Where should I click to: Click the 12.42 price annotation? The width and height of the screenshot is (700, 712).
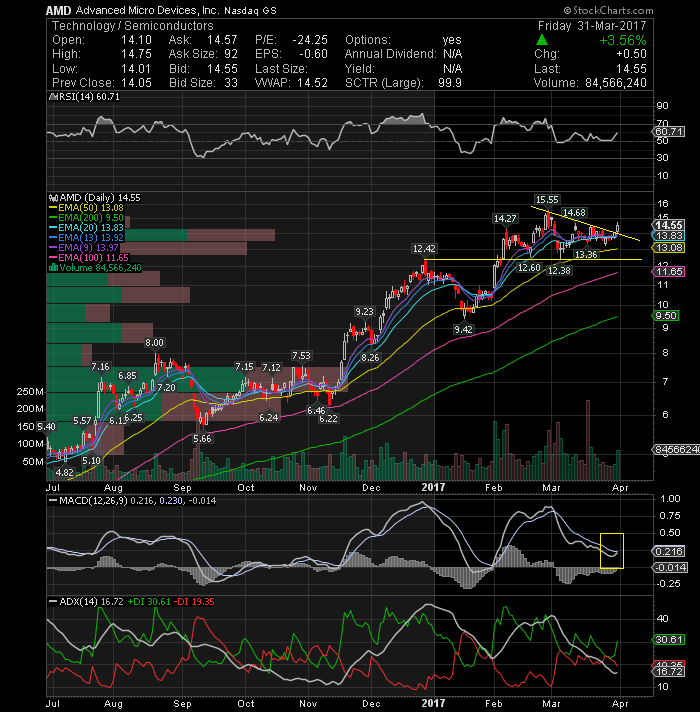pyautogui.click(x=424, y=249)
